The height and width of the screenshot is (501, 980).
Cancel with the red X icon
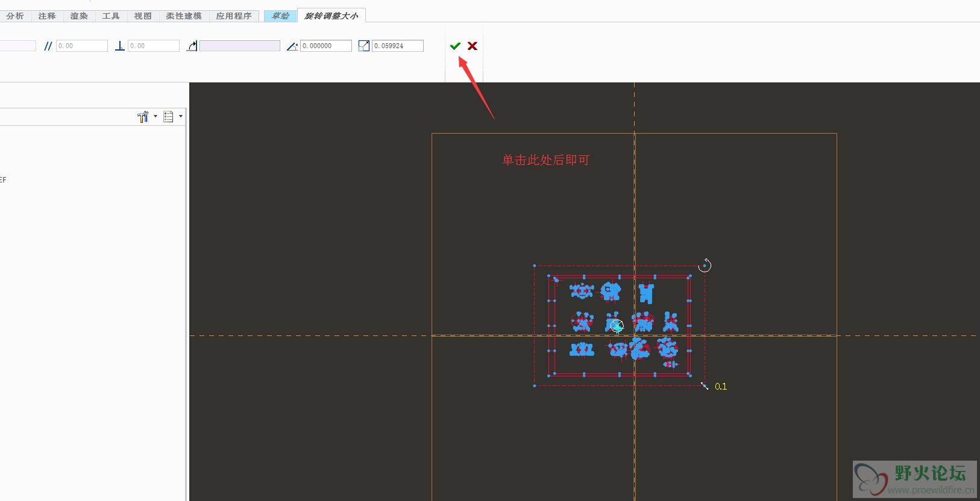coord(473,46)
